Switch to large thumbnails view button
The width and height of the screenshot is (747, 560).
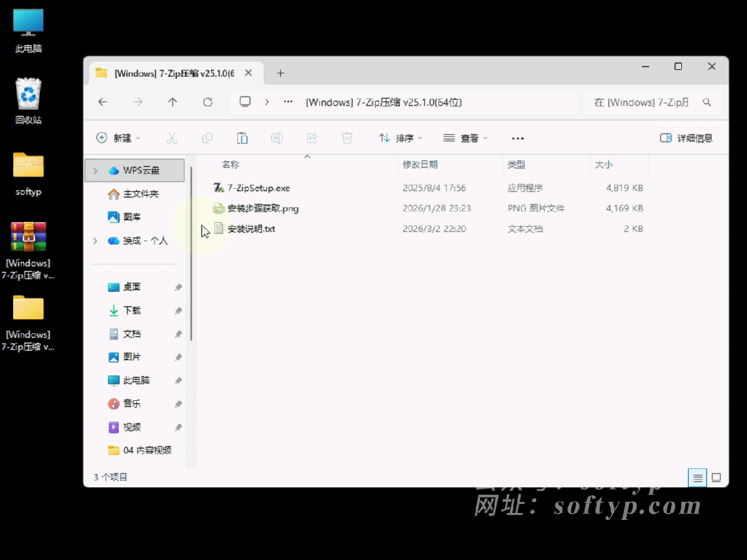(716, 478)
